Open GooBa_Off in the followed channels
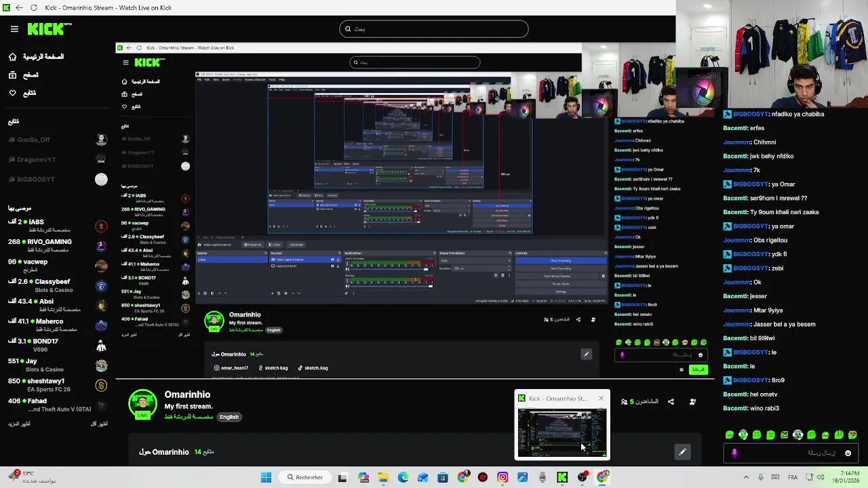 coord(58,140)
